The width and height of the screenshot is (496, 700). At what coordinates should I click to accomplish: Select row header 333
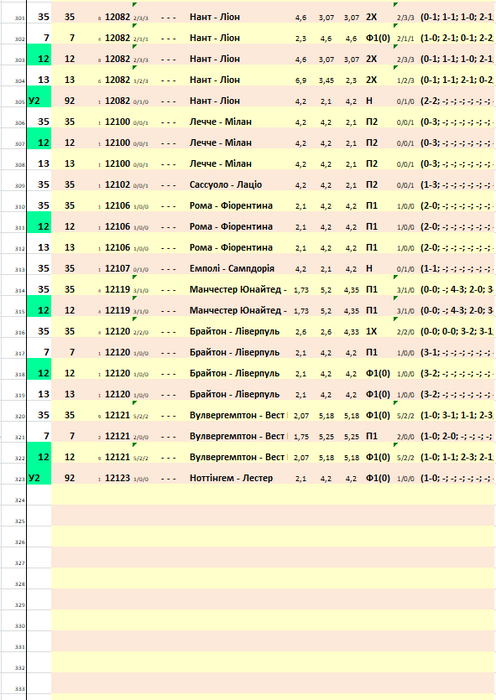click(20, 689)
